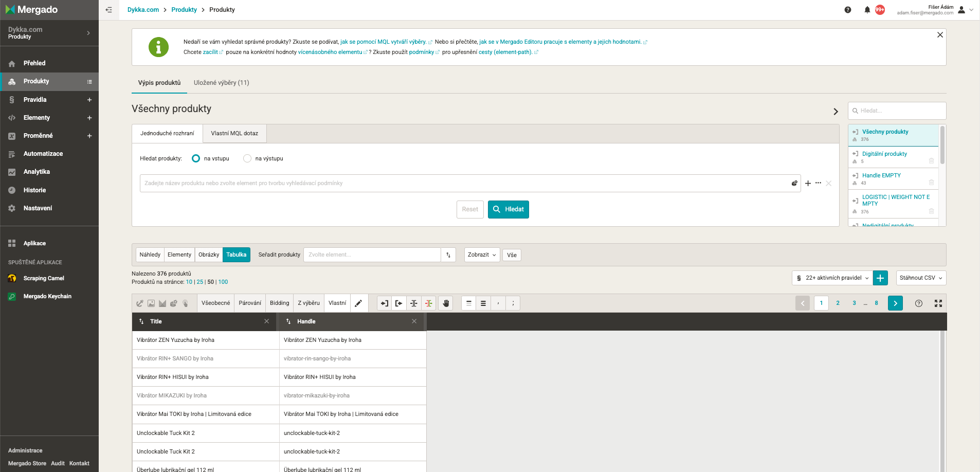Select the 'na výstupu' radio button
The image size is (980, 472).
coord(247,158)
